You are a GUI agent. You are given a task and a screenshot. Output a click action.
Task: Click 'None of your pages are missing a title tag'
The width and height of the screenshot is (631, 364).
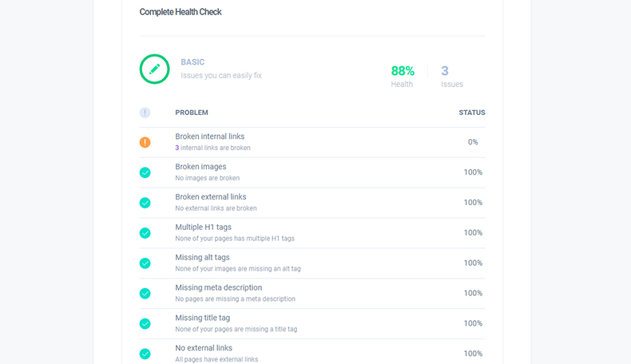click(236, 329)
